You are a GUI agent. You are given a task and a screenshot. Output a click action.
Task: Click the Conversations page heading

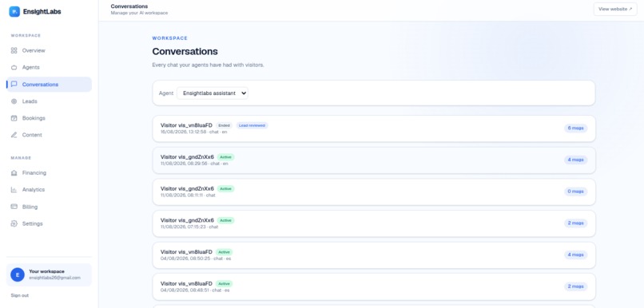185,52
